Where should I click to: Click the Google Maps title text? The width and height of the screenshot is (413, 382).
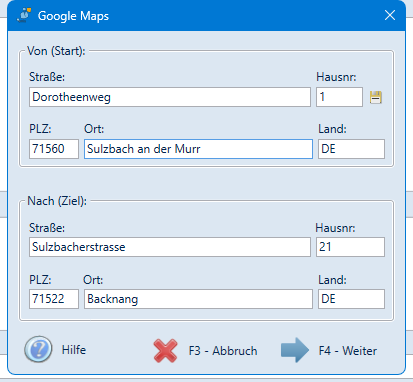pyautogui.click(x=73, y=16)
